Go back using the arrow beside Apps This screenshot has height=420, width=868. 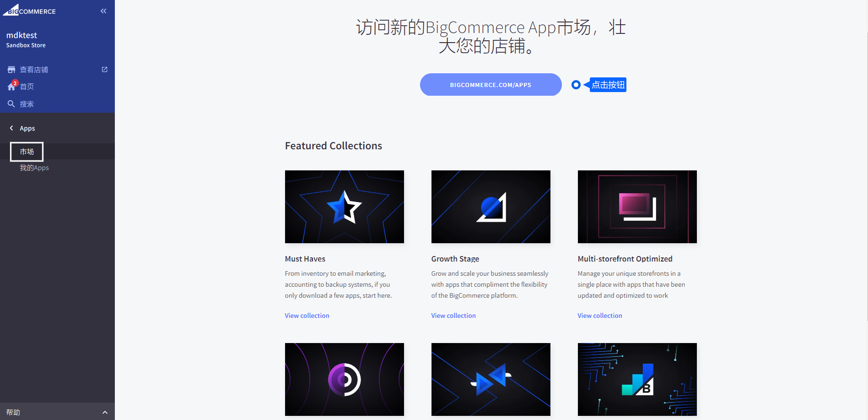(11, 128)
